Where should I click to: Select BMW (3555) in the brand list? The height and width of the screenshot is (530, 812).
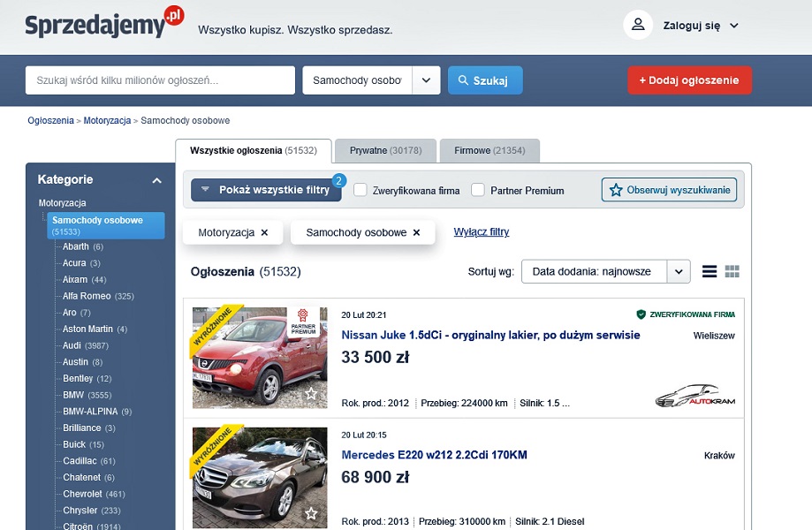(x=87, y=395)
